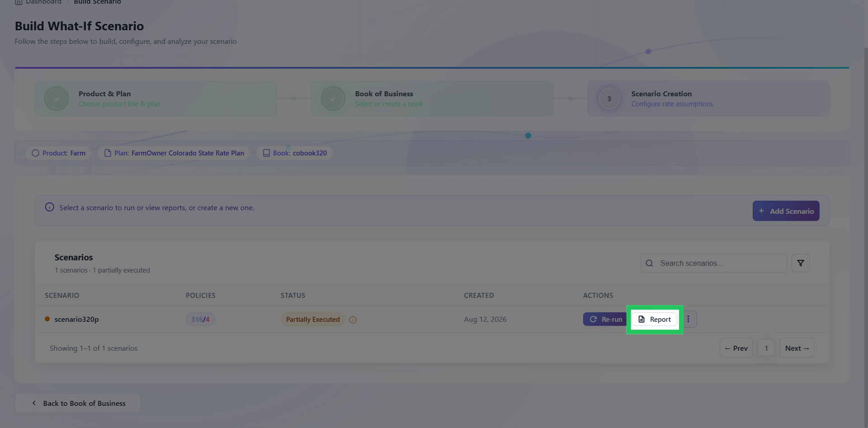Screen dimensions: 868x428
Task: Open the Dashboard breadcrumb link
Action: click(x=43, y=2)
